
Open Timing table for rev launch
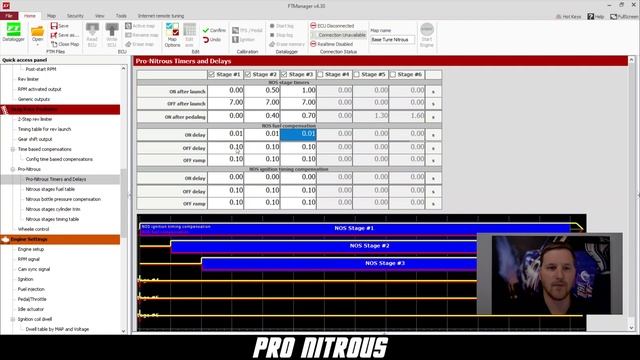[44, 129]
